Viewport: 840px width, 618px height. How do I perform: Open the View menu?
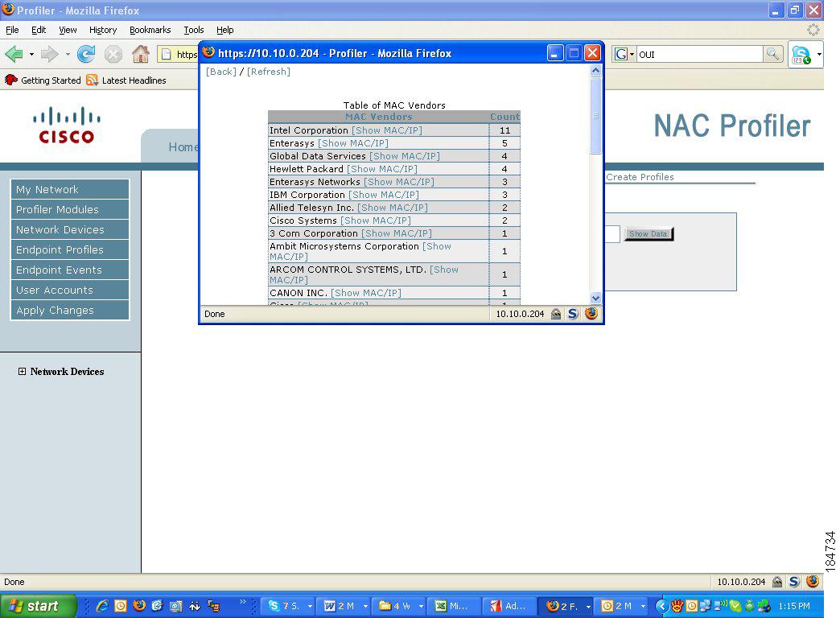pyautogui.click(x=68, y=30)
